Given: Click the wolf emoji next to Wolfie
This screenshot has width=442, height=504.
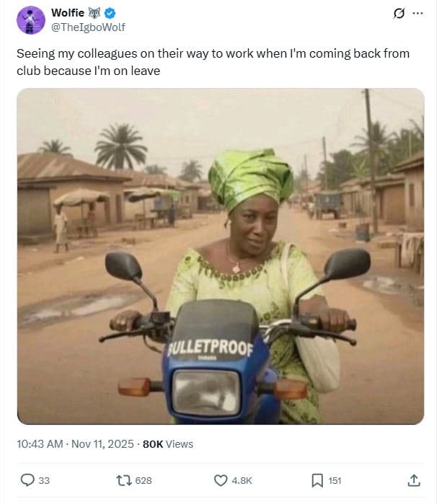Looking at the screenshot, I should [95, 13].
